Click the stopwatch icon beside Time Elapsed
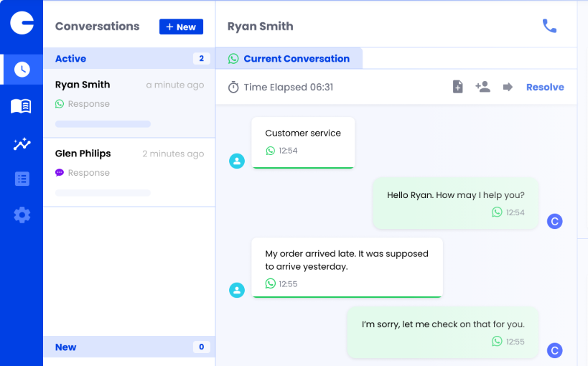 click(233, 87)
